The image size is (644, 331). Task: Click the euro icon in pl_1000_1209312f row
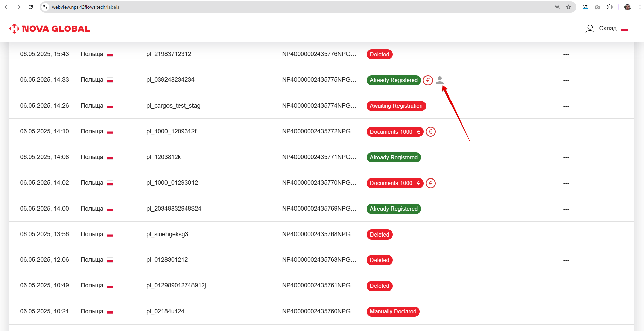(431, 132)
